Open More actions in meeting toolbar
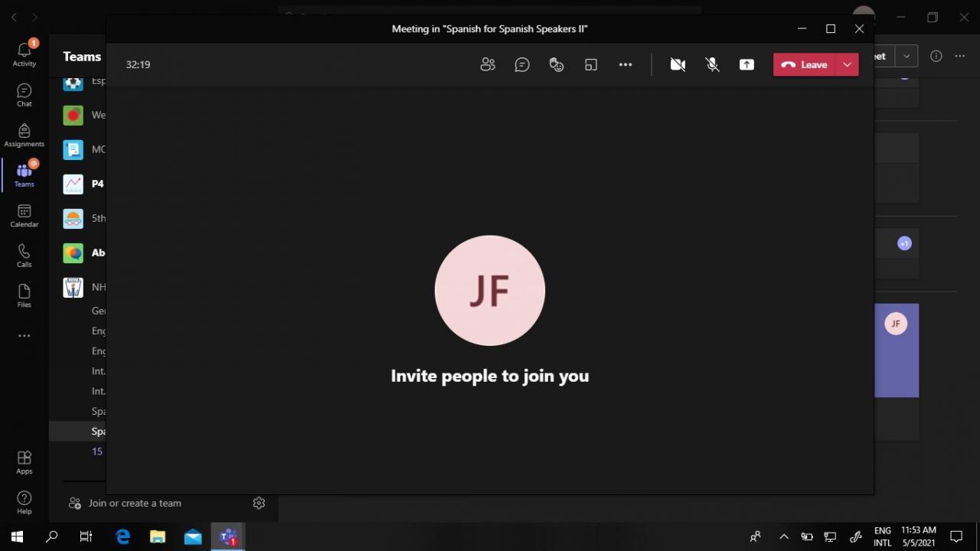Screen dimensions: 980x551 click(x=626, y=65)
